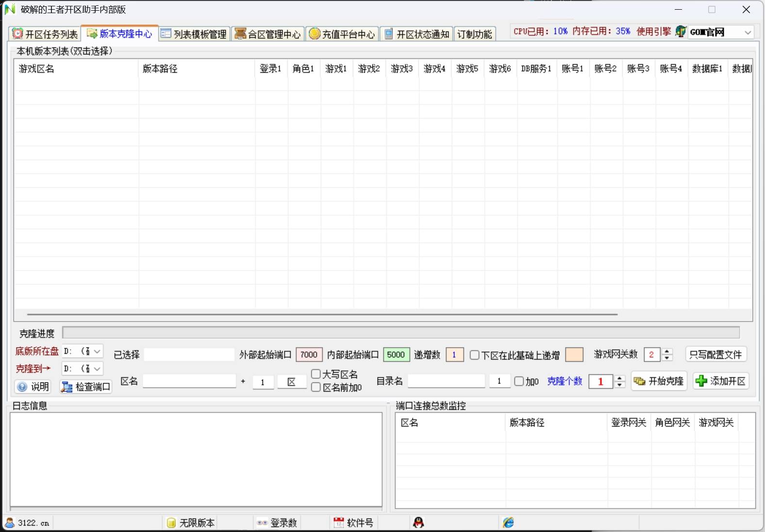Click the 游戏1 column header
The height and width of the screenshot is (532, 765).
coord(337,68)
